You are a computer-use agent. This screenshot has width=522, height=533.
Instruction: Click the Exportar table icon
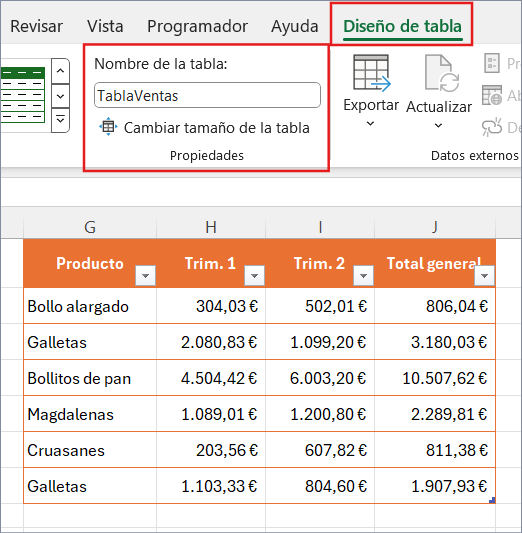coord(371,73)
